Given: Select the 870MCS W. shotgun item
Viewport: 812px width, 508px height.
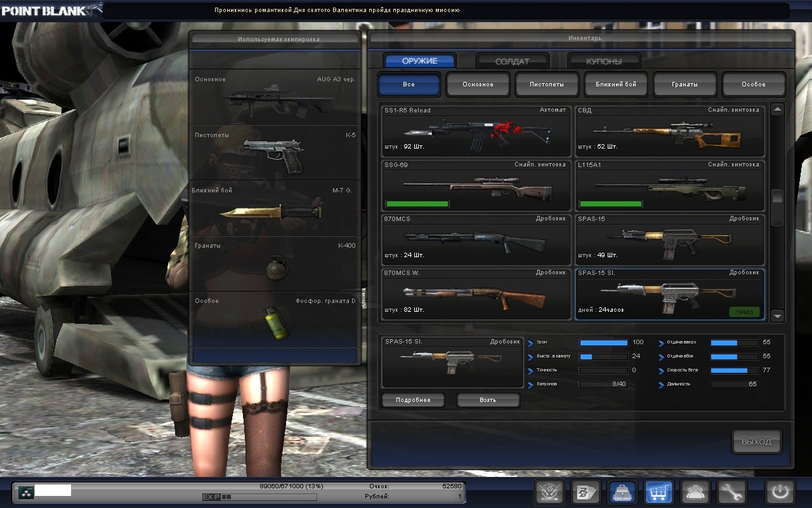Looking at the screenshot, I should pos(476,294).
